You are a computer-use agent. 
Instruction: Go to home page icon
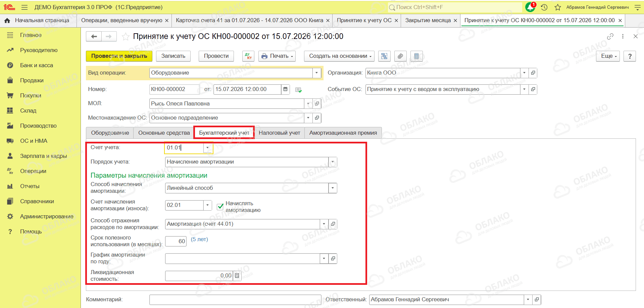point(7,20)
